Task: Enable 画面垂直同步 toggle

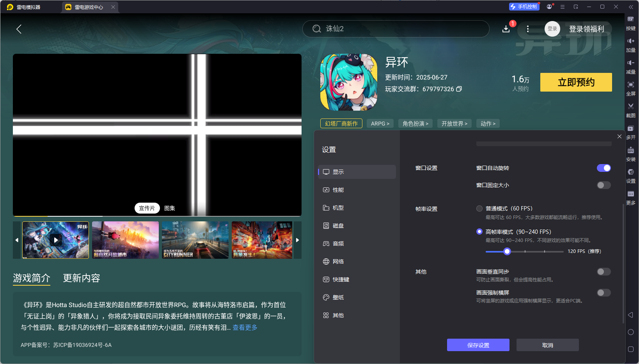Action: (x=604, y=272)
